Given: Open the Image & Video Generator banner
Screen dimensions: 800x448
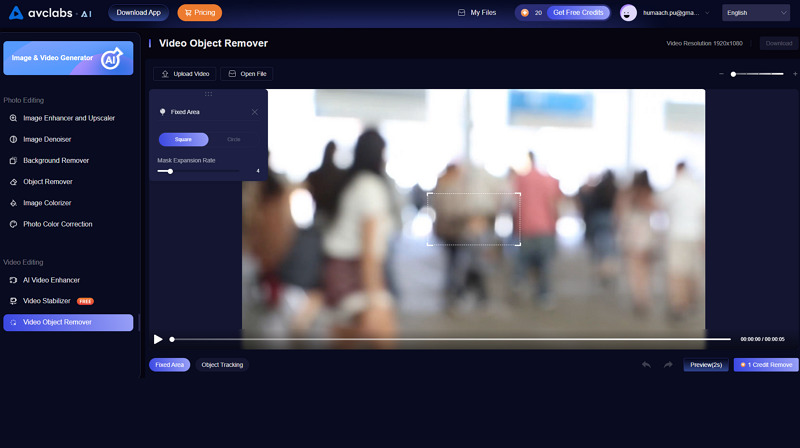Looking at the screenshot, I should [68, 58].
